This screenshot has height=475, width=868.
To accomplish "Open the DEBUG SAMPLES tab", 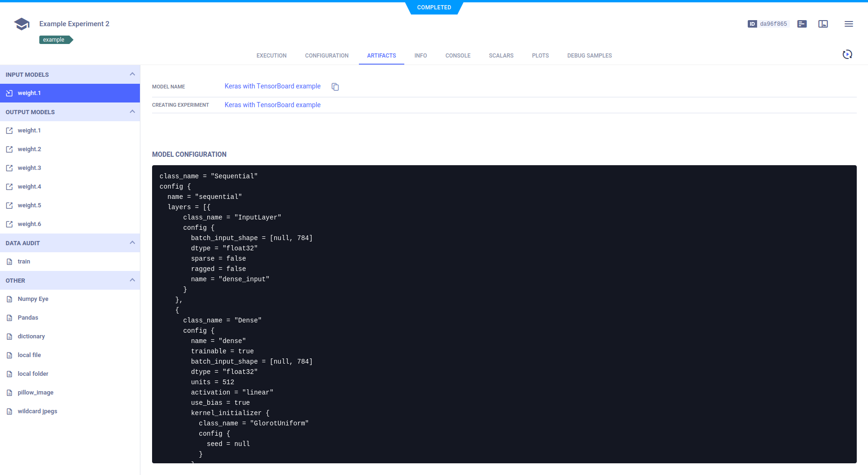I will click(589, 55).
